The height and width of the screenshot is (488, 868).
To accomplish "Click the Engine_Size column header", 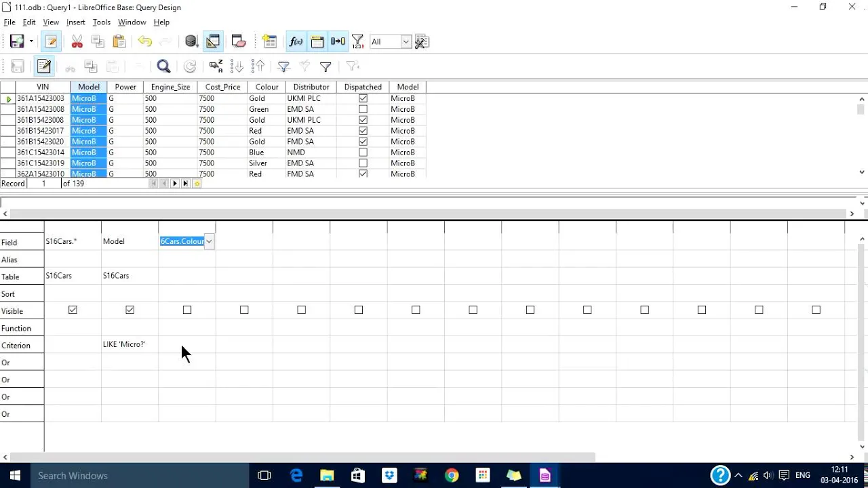I will 170,87.
